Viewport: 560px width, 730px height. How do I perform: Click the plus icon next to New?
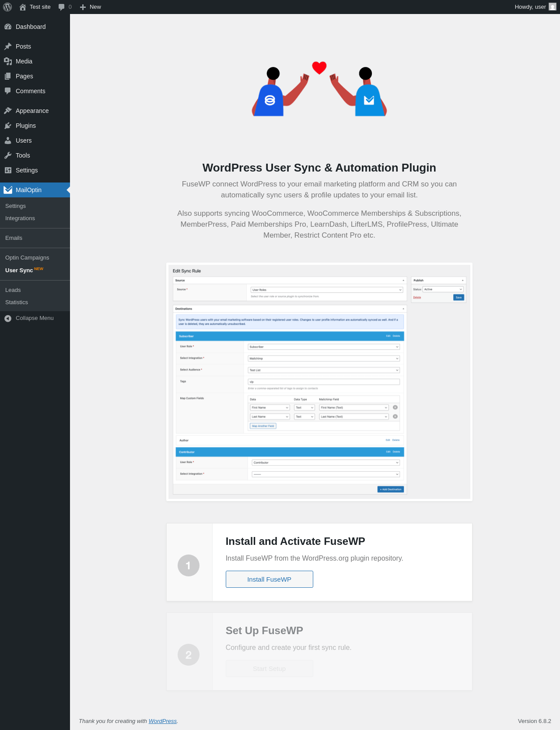[83, 7]
